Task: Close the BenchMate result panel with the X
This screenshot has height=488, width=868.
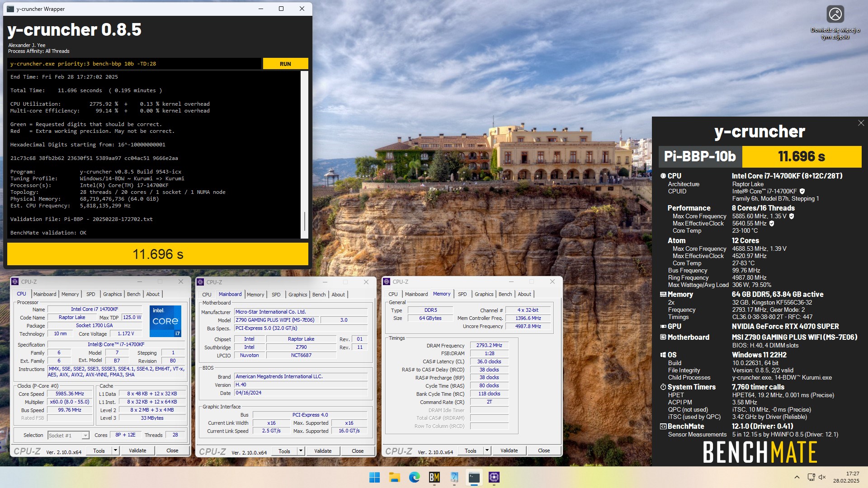Action: click(x=861, y=123)
